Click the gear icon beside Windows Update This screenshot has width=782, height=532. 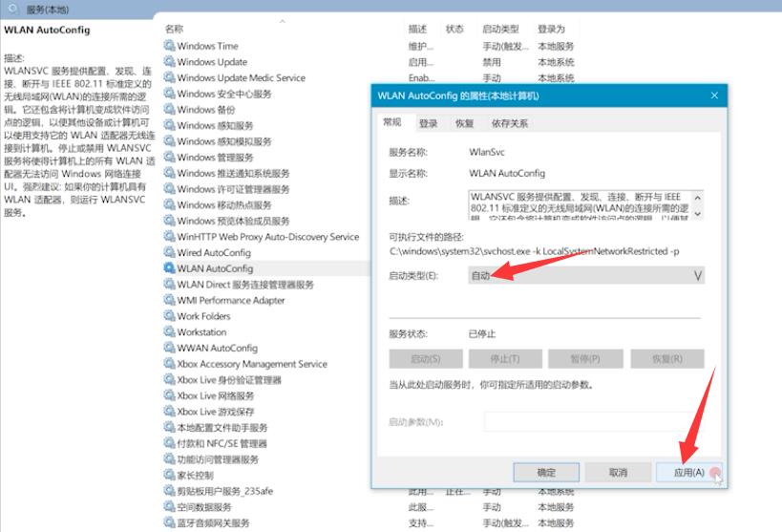click(x=170, y=61)
